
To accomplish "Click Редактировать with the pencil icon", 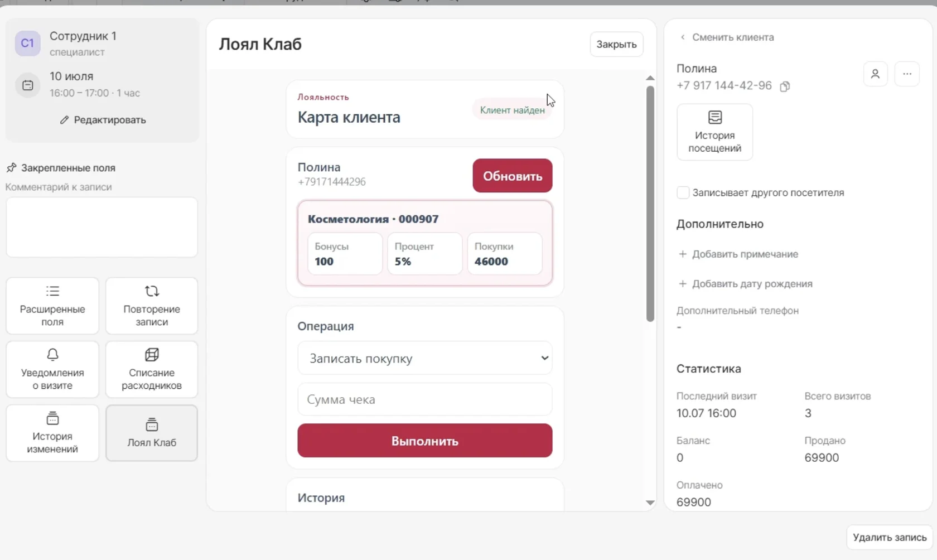I will (103, 120).
